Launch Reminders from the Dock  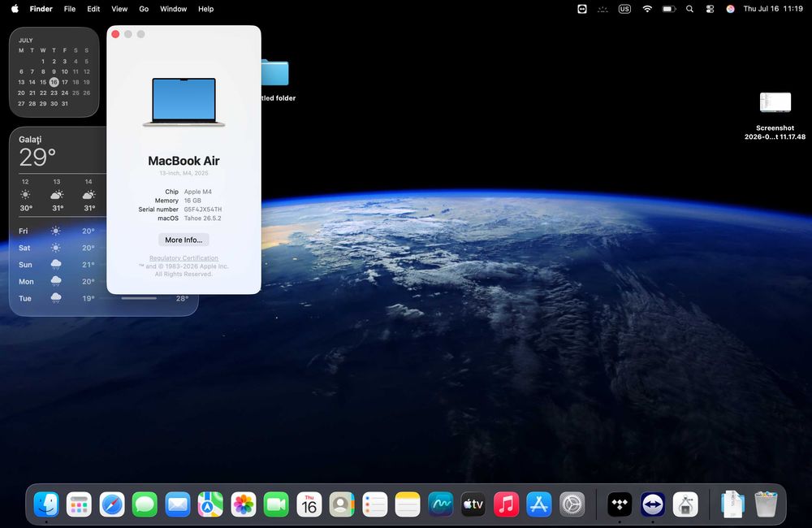coord(375,504)
